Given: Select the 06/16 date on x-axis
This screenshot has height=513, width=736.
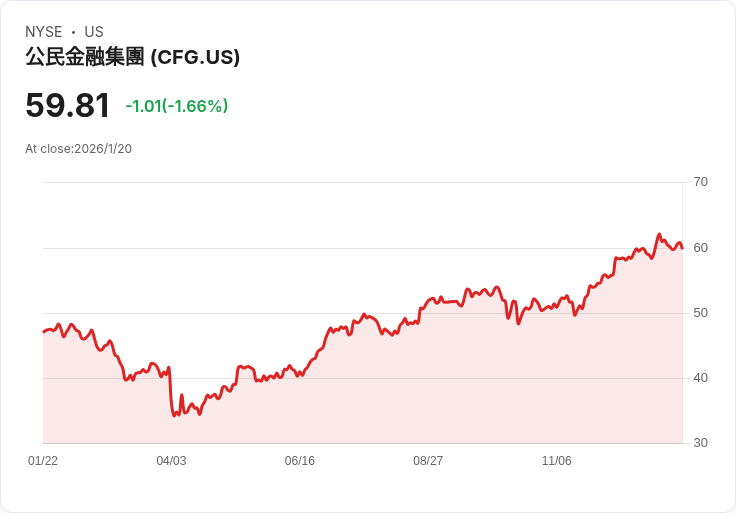Looking at the screenshot, I should (x=300, y=461).
